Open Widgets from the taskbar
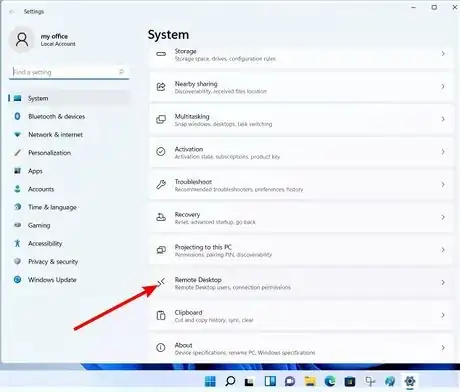This screenshot has width=460, height=392. (270, 381)
